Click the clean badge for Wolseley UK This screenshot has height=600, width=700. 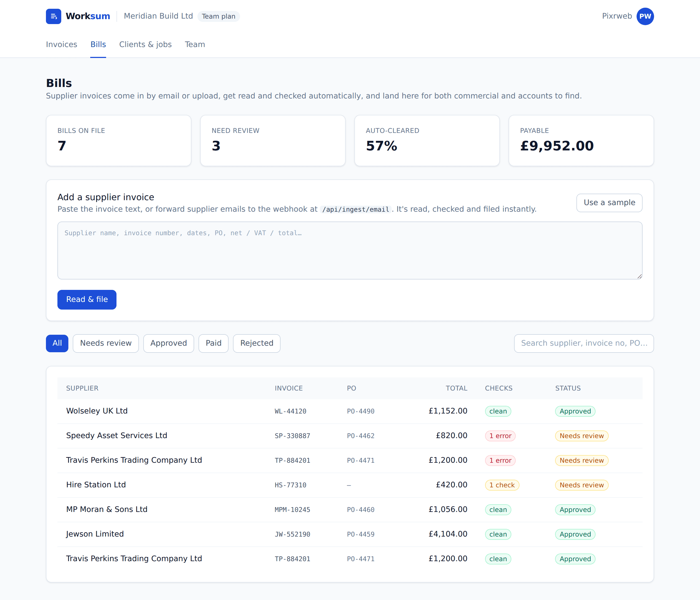[498, 412]
